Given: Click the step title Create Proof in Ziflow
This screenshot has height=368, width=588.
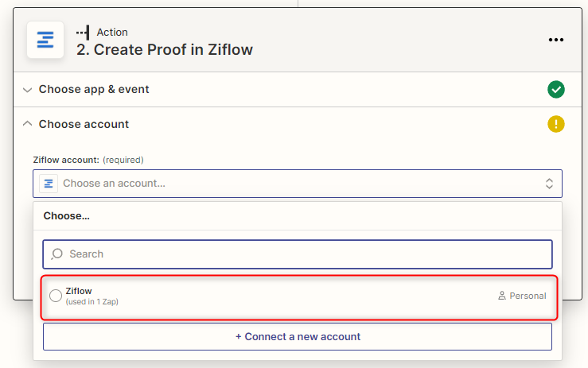Looking at the screenshot, I should pos(165,49).
